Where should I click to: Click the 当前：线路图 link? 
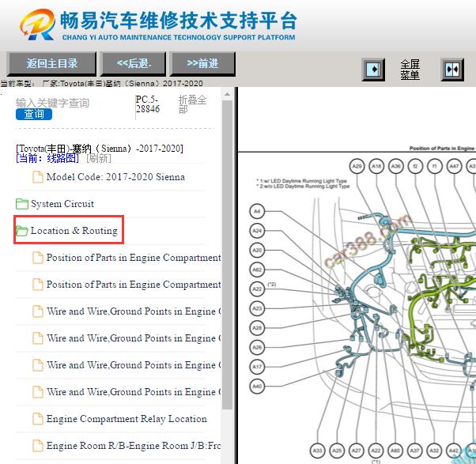[x=47, y=158]
